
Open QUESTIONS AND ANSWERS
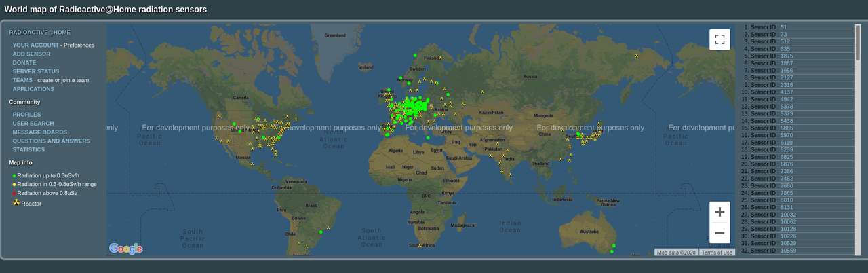click(52, 141)
